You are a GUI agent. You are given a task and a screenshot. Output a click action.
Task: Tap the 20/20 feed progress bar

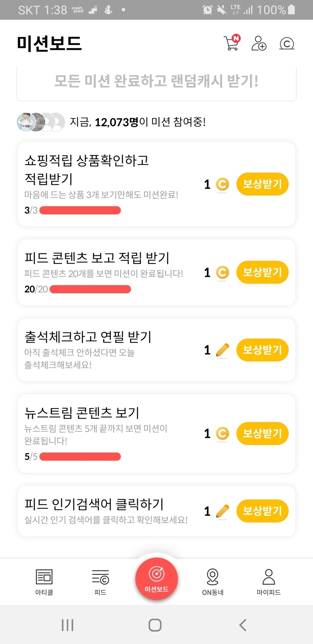pos(90,290)
